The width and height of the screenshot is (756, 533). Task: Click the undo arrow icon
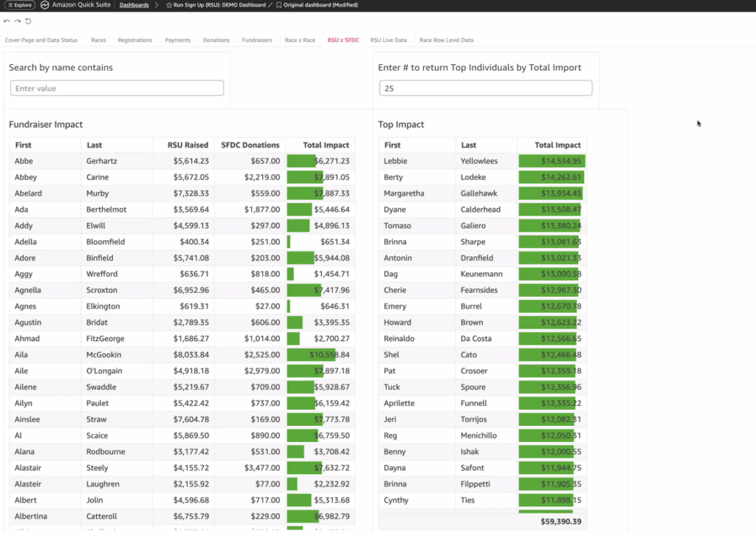pos(7,21)
